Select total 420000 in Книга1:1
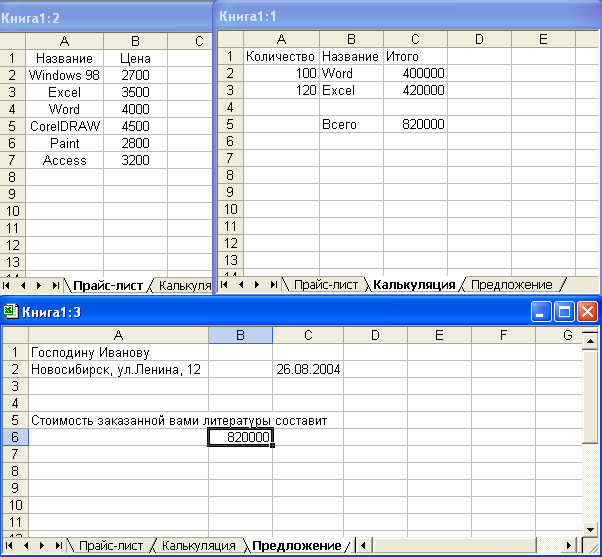 pyautogui.click(x=415, y=90)
